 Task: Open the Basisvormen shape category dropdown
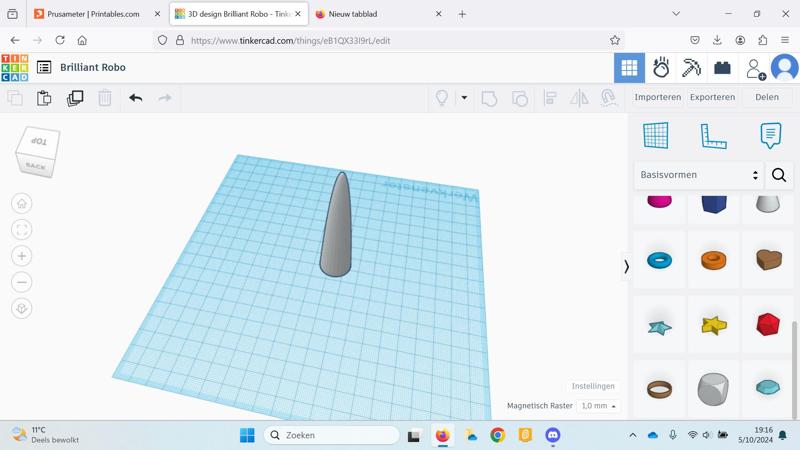pyautogui.click(x=698, y=175)
